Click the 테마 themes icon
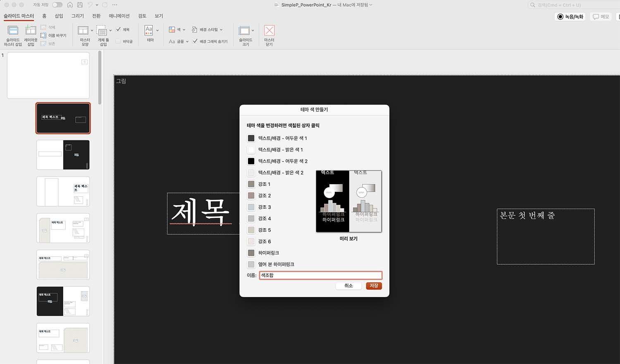This screenshot has height=364, width=620. 148,30
